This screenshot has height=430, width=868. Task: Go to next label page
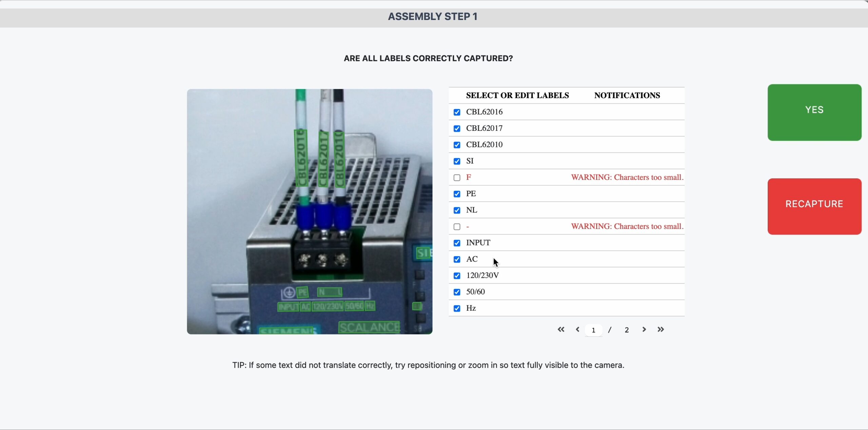point(644,329)
